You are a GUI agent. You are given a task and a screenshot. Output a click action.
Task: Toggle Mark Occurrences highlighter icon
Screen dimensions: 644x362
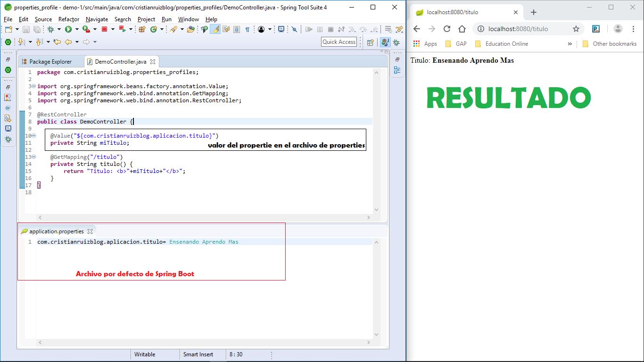coord(215,29)
